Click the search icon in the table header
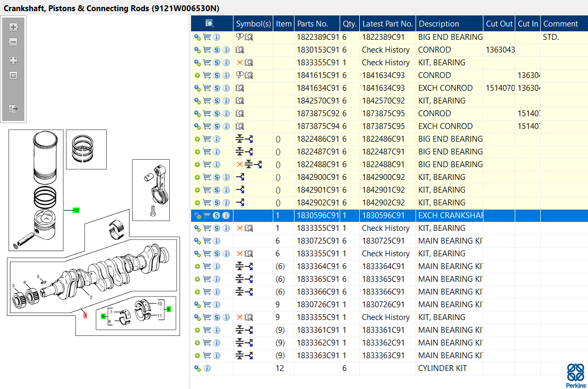 point(210,23)
